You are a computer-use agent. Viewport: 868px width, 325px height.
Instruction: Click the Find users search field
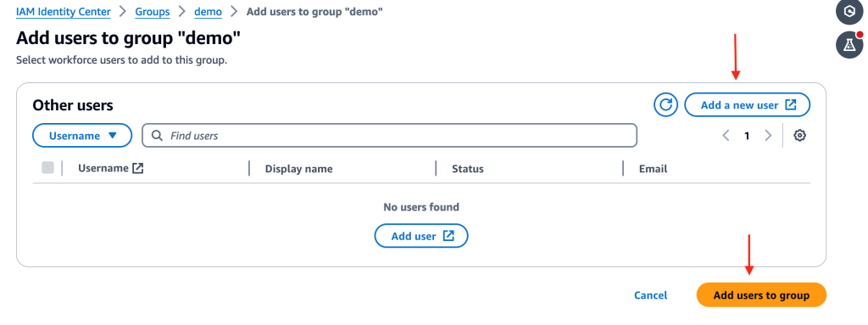coord(390,135)
